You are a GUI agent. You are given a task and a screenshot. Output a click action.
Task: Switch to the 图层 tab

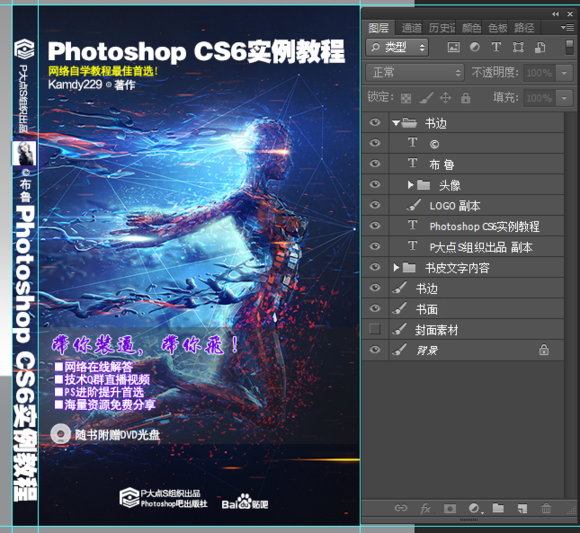378,28
